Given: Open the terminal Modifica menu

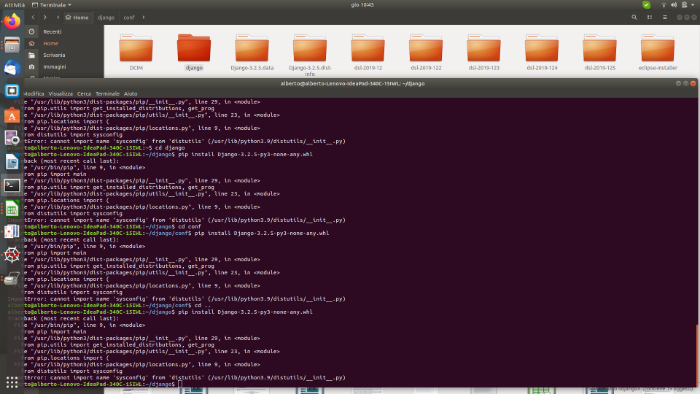Looking at the screenshot, I should tap(34, 94).
